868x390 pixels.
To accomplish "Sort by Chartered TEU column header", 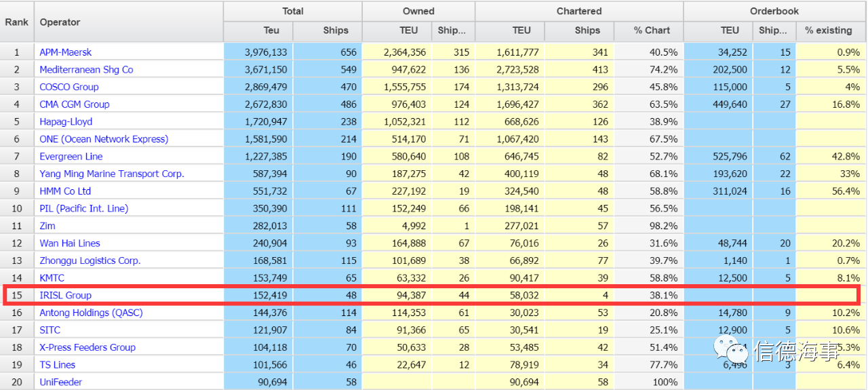I will (x=521, y=30).
